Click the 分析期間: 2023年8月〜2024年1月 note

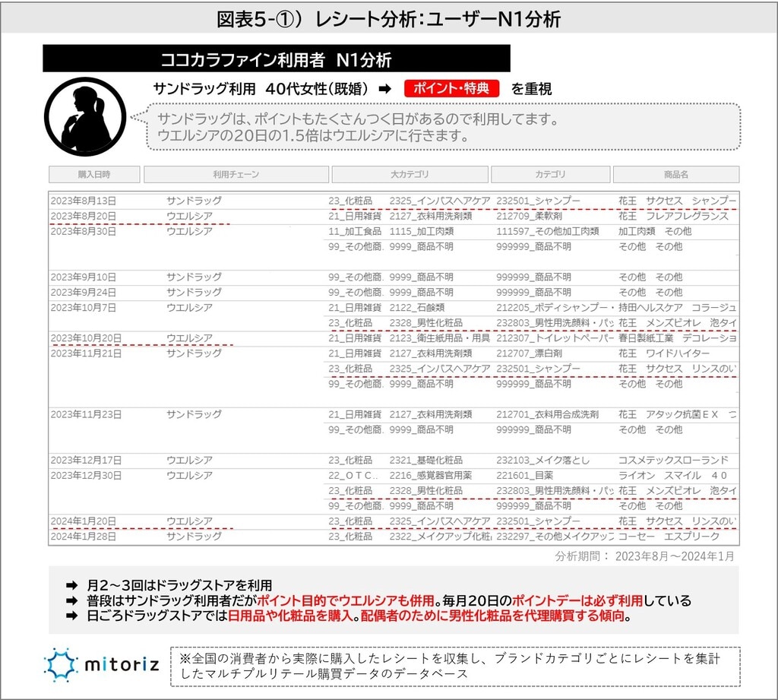pyautogui.click(x=644, y=556)
